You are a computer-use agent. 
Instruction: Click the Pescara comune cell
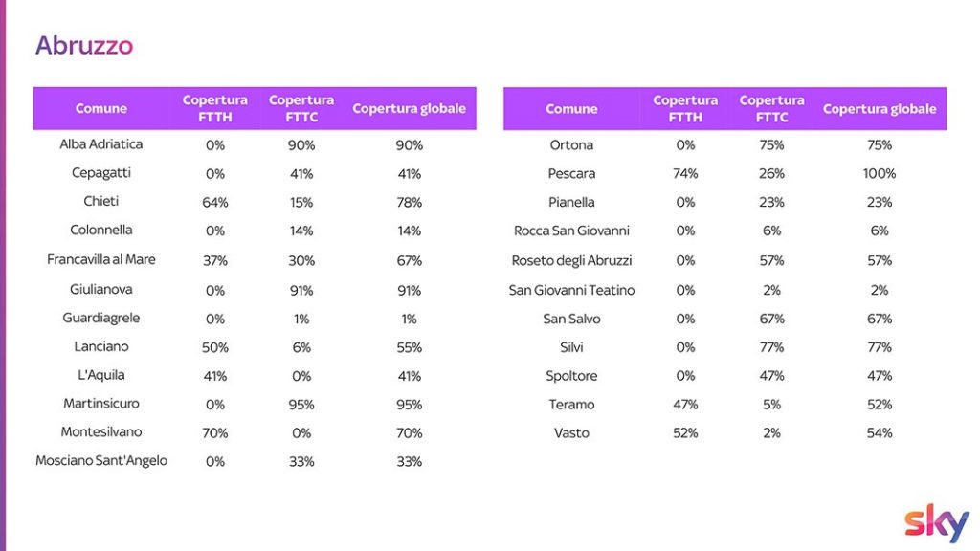(x=571, y=174)
